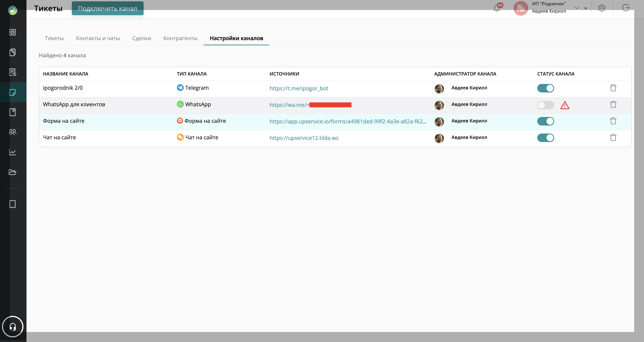
Task: Open the dashboard grid icon in sidebar
Action: pyautogui.click(x=12, y=32)
